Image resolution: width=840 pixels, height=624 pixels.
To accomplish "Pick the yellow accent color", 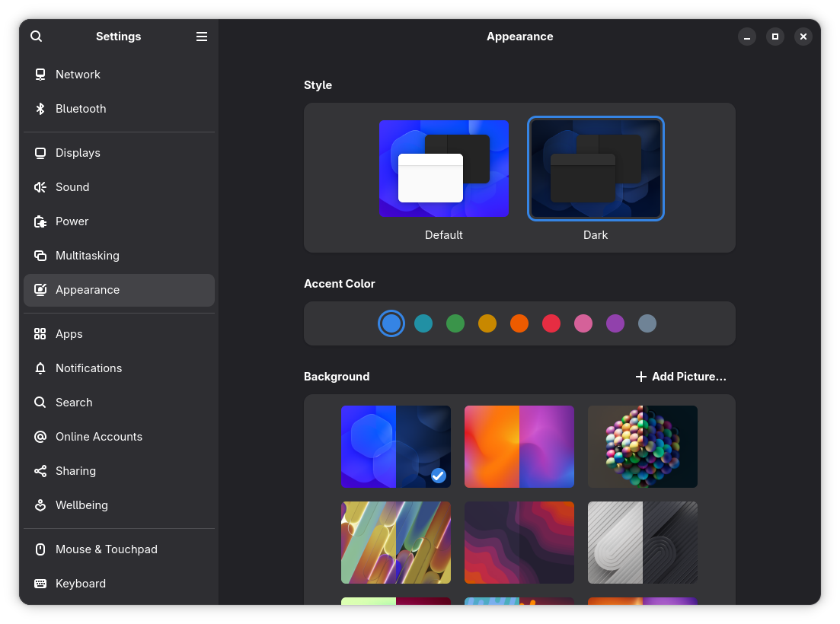I will point(487,323).
